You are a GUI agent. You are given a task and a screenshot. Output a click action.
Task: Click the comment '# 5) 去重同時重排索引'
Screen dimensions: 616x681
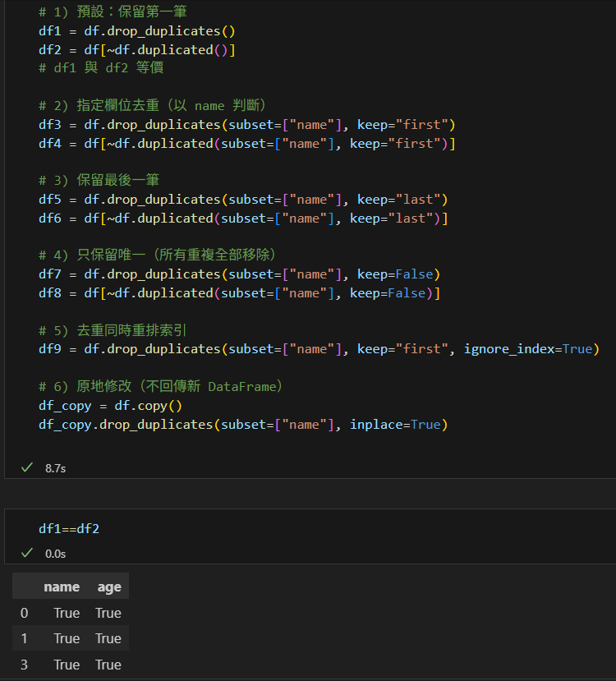[x=113, y=330]
